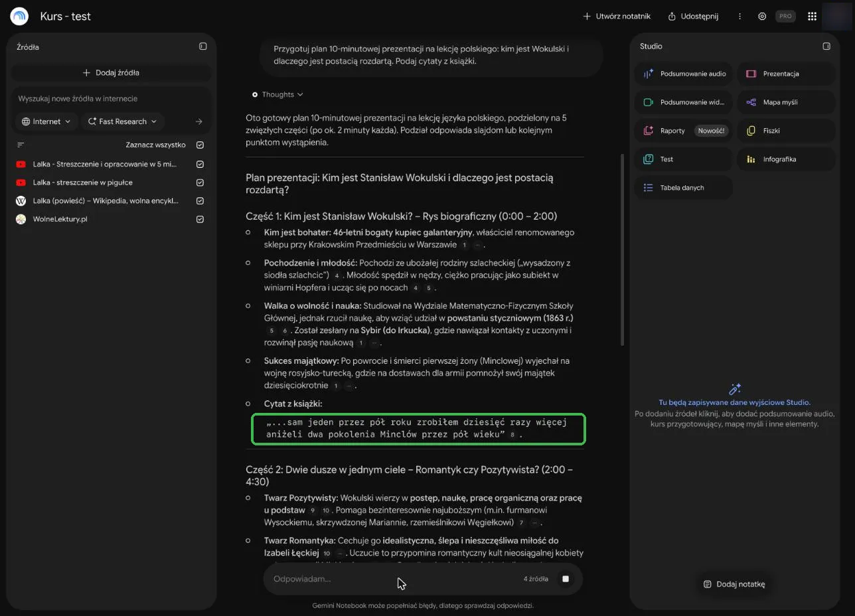
Task: Create a Test in Studio
Action: (684, 159)
